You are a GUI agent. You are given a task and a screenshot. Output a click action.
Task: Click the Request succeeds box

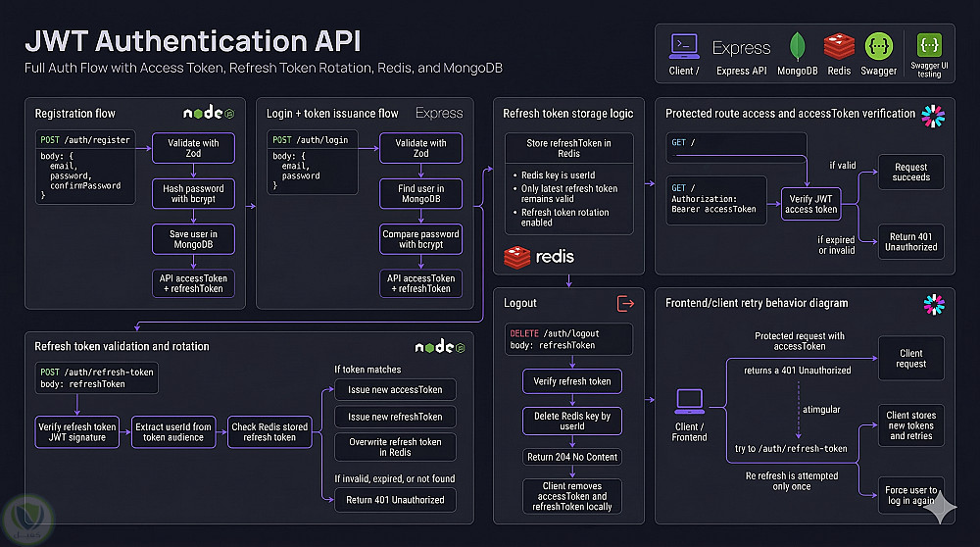pyautogui.click(x=910, y=173)
